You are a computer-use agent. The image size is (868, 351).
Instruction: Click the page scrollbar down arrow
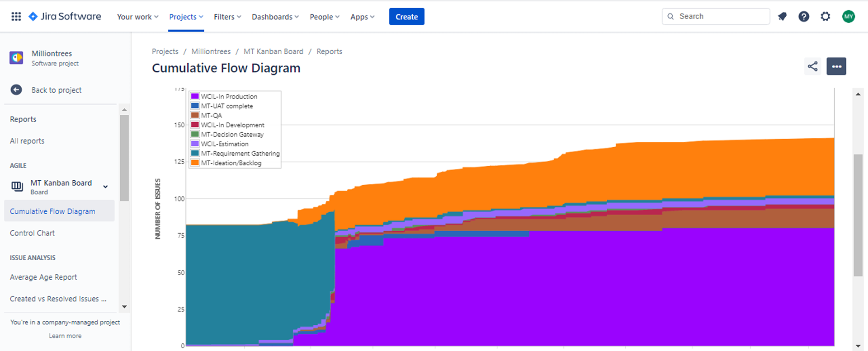pyautogui.click(x=858, y=346)
